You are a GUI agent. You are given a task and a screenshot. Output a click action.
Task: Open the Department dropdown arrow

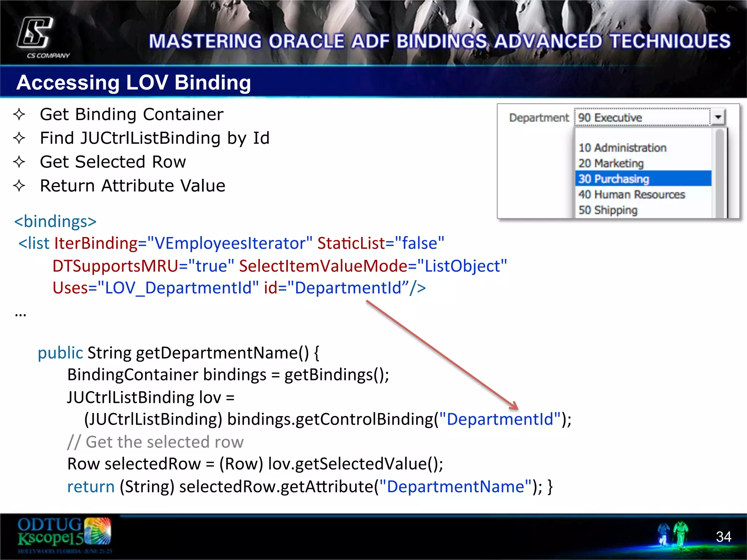point(718,117)
